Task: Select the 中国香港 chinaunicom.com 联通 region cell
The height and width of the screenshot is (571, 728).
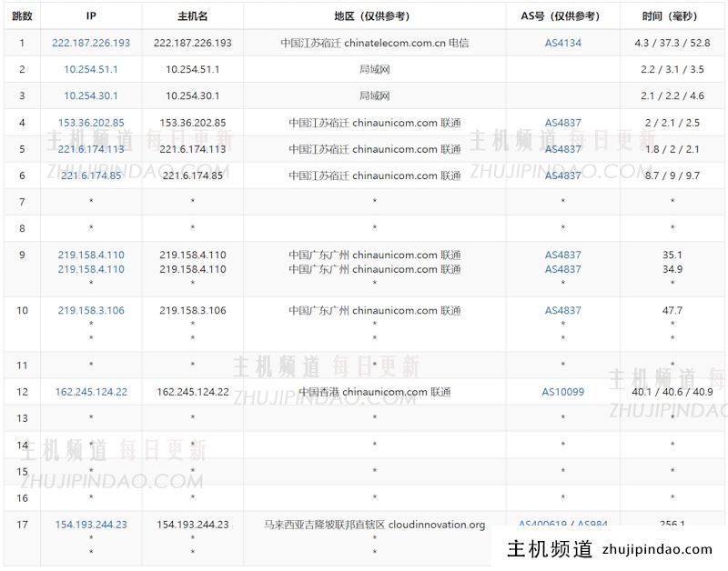Action: (x=375, y=392)
